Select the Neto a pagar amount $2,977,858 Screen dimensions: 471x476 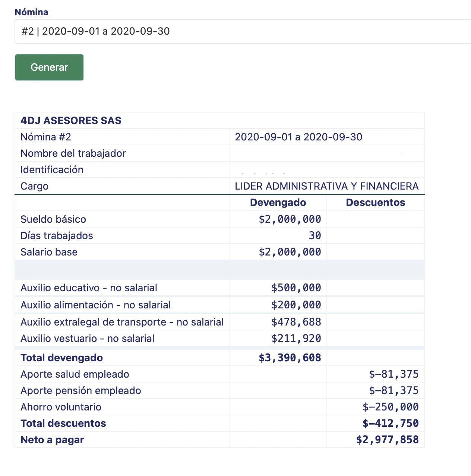click(387, 440)
